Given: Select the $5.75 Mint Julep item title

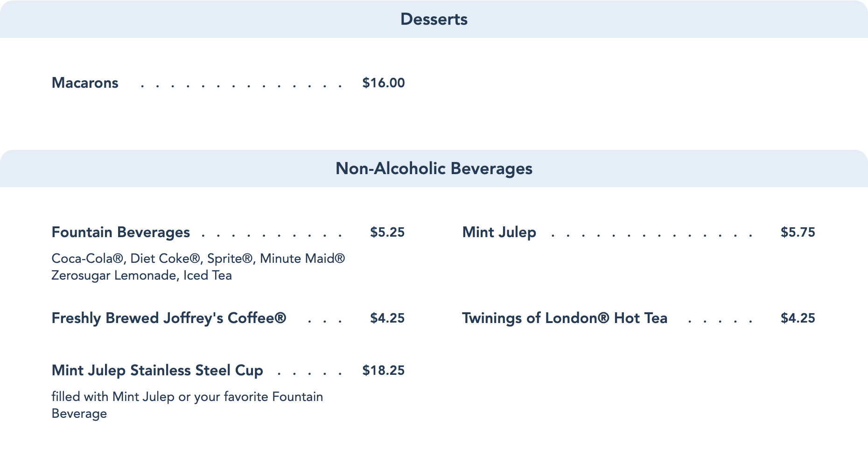Looking at the screenshot, I should [499, 232].
